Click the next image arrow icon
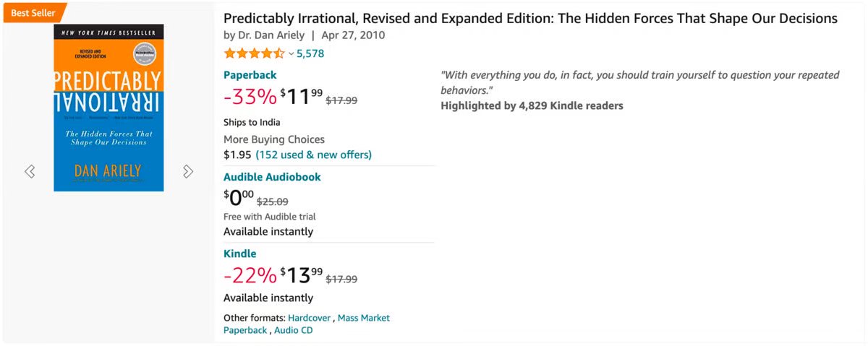Screen dimensions: 868x346 click(x=188, y=171)
